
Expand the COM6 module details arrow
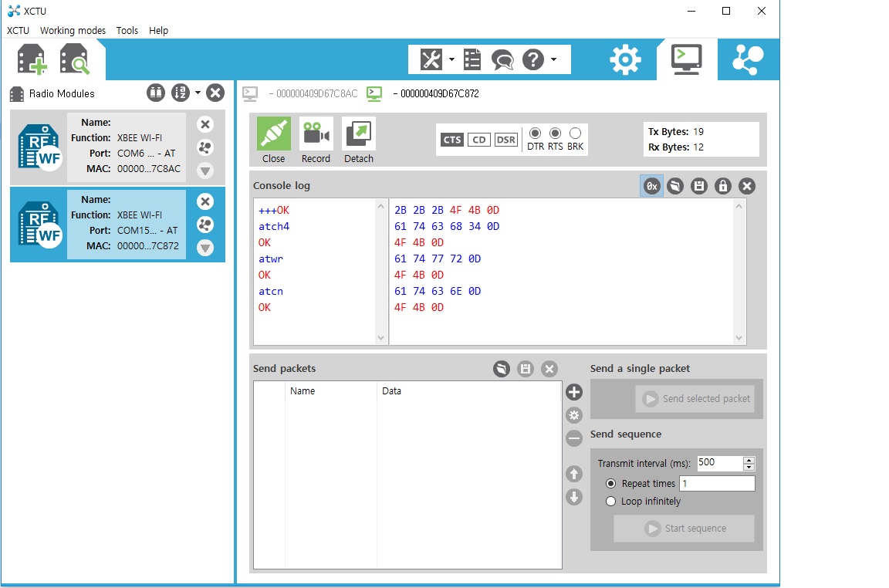[205, 170]
